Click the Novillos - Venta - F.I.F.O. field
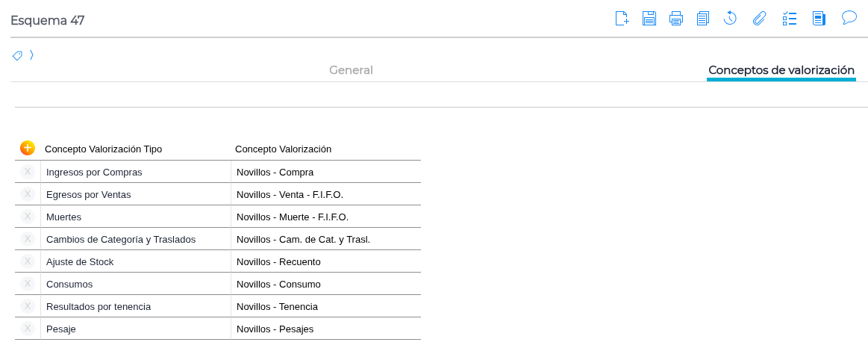The height and width of the screenshot is (357, 868). point(325,194)
